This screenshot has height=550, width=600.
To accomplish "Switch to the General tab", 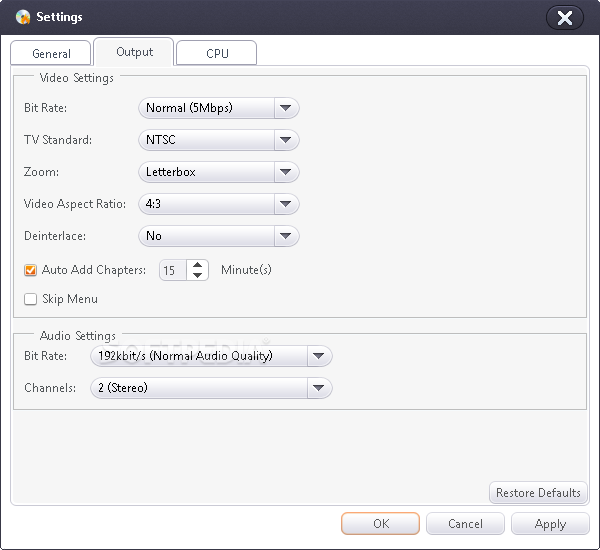I will 51,53.
